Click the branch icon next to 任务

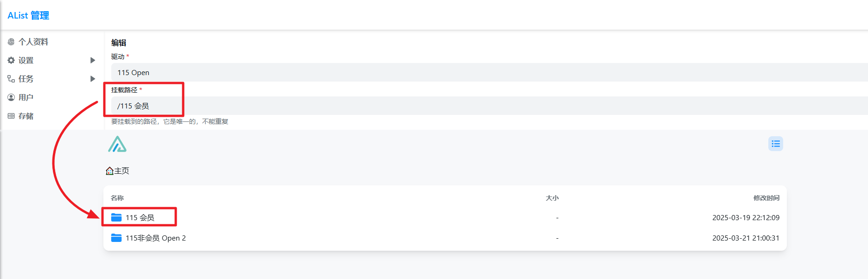point(11,79)
